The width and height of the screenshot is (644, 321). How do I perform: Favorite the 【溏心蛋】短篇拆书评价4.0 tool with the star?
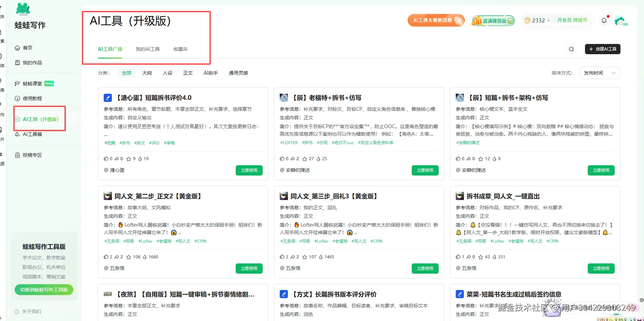pos(129,159)
